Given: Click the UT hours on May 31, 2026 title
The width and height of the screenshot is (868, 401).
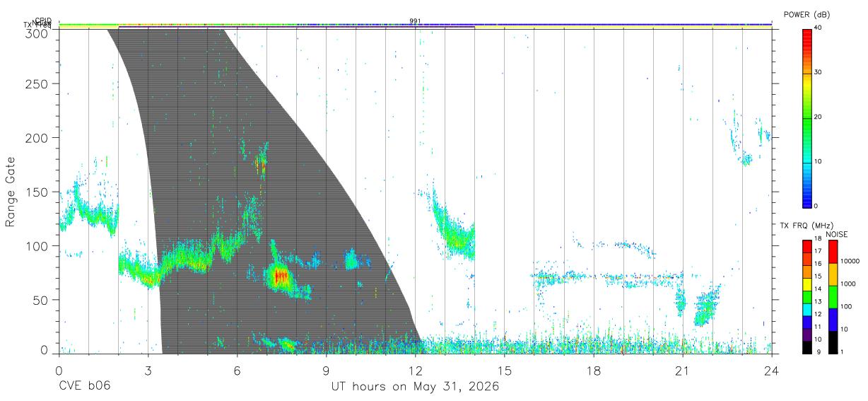Looking at the screenshot, I should [x=416, y=387].
